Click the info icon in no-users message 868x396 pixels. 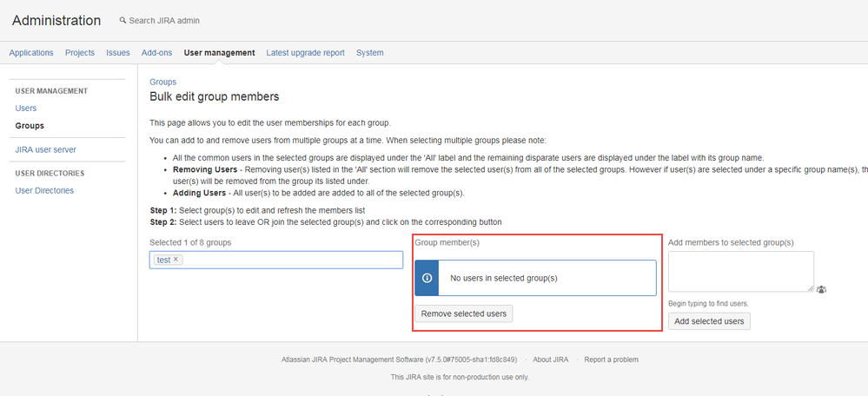[427, 278]
